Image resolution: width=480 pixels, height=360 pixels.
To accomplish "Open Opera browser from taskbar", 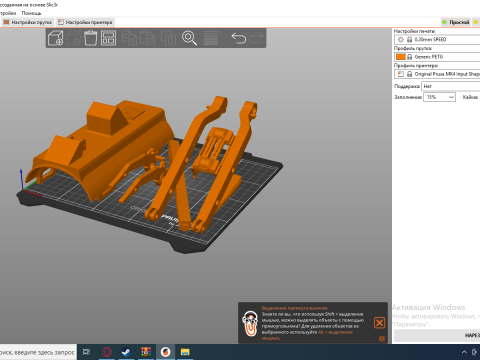I will click(107, 352).
